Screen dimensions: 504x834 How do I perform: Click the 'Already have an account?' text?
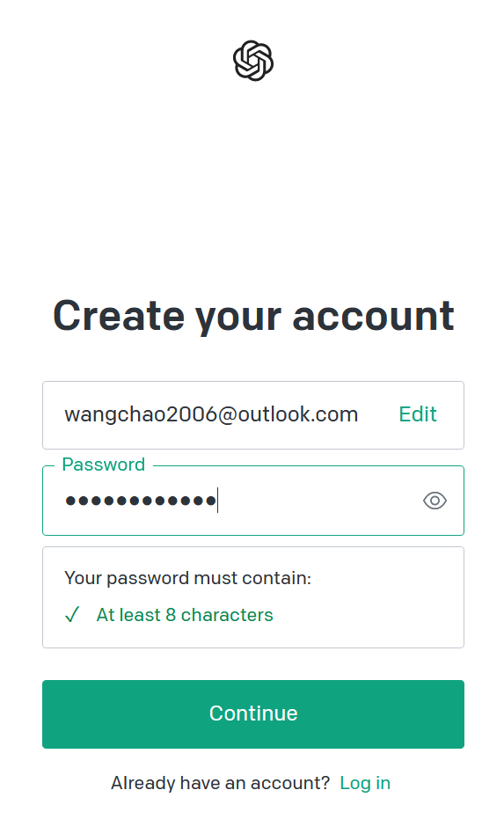220,783
